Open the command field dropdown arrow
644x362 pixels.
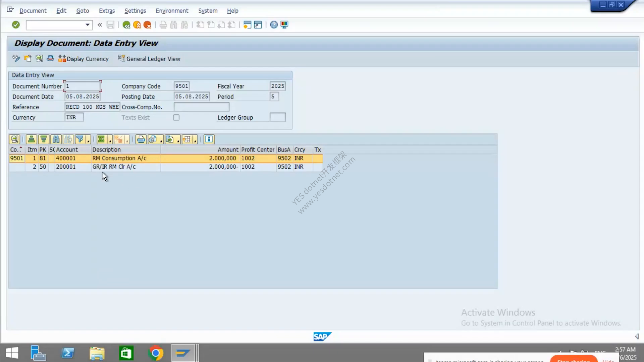point(87,25)
